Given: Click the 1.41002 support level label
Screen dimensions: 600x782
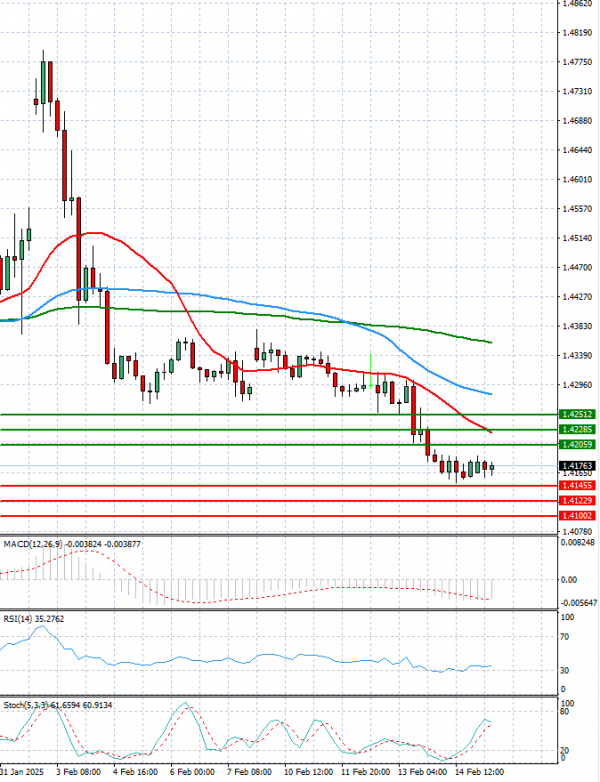Looking at the screenshot, I should (x=577, y=516).
